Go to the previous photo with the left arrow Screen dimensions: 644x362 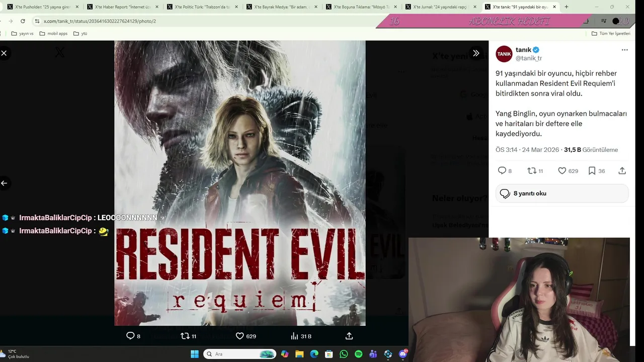(4, 183)
